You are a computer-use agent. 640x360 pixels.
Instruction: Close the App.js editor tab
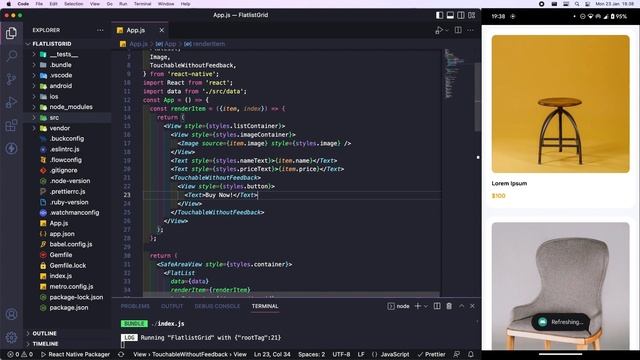click(162, 30)
